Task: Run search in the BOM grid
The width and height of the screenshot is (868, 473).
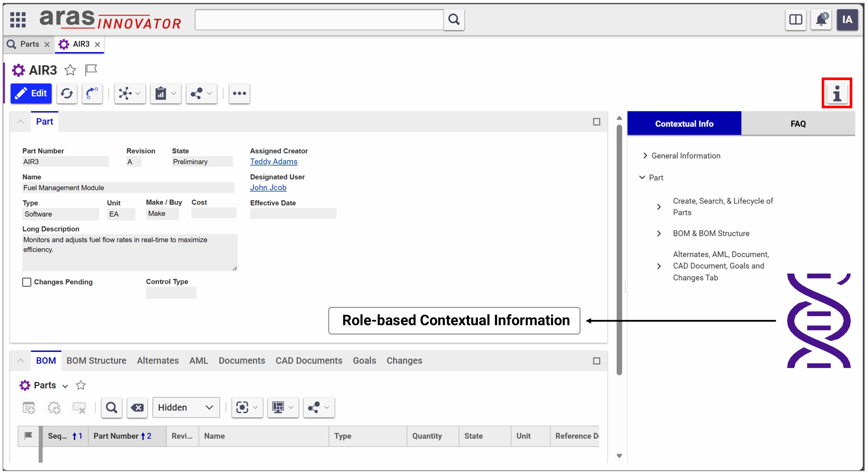Action: click(x=112, y=407)
